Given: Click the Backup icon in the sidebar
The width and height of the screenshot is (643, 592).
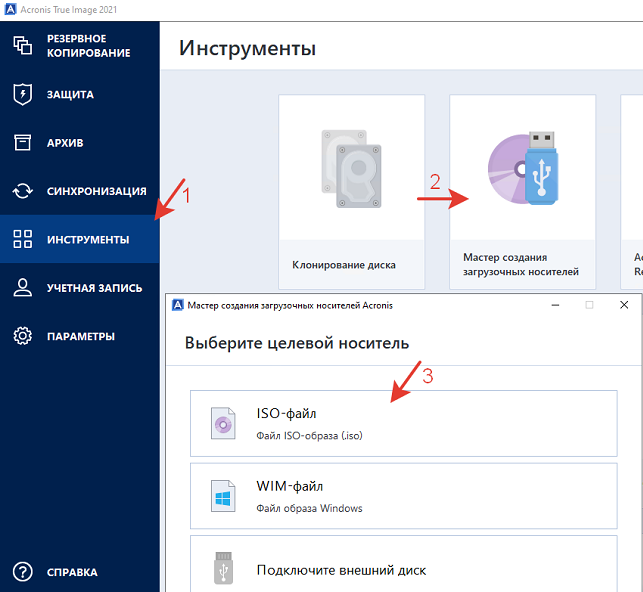Looking at the screenshot, I should tap(23, 45).
